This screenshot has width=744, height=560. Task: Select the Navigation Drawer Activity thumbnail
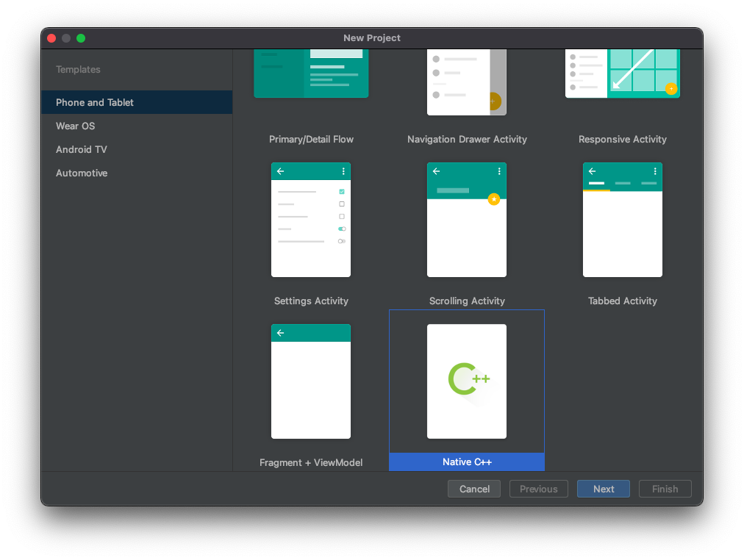(x=467, y=82)
